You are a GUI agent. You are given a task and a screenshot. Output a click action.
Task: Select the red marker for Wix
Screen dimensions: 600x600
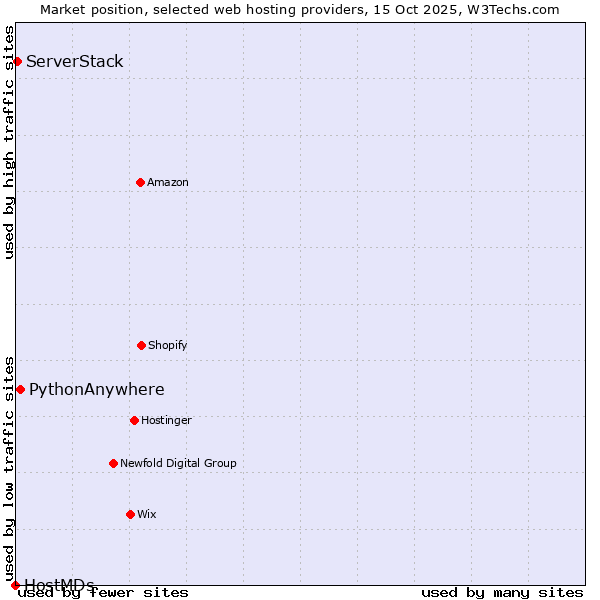tap(130, 514)
